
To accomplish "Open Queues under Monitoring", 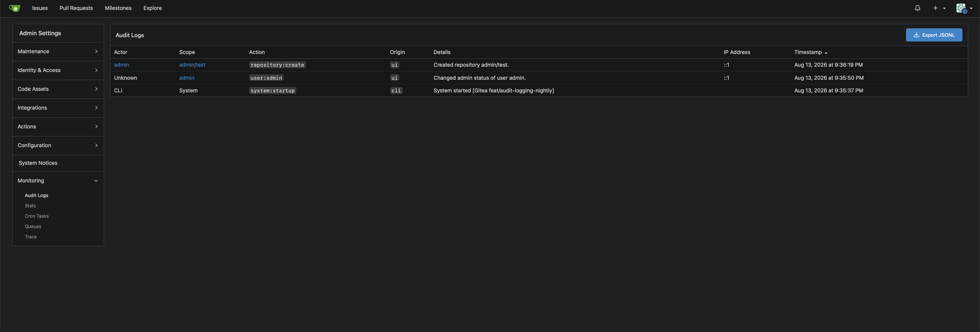I will [x=33, y=227].
